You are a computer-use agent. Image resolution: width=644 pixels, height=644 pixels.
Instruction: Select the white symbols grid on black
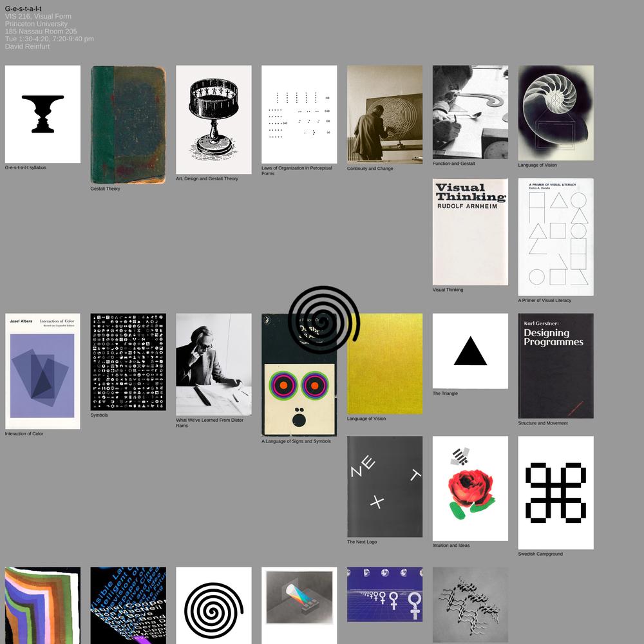128,362
